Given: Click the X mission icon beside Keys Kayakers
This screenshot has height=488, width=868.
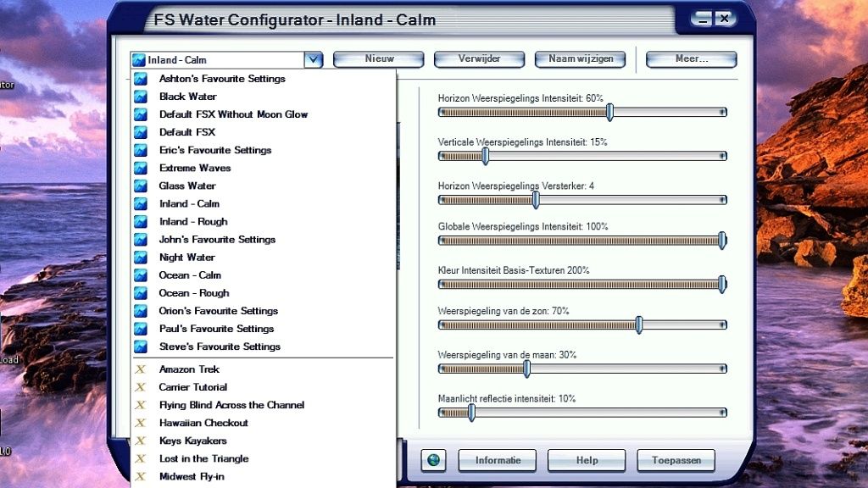Looking at the screenshot, I should tap(141, 441).
